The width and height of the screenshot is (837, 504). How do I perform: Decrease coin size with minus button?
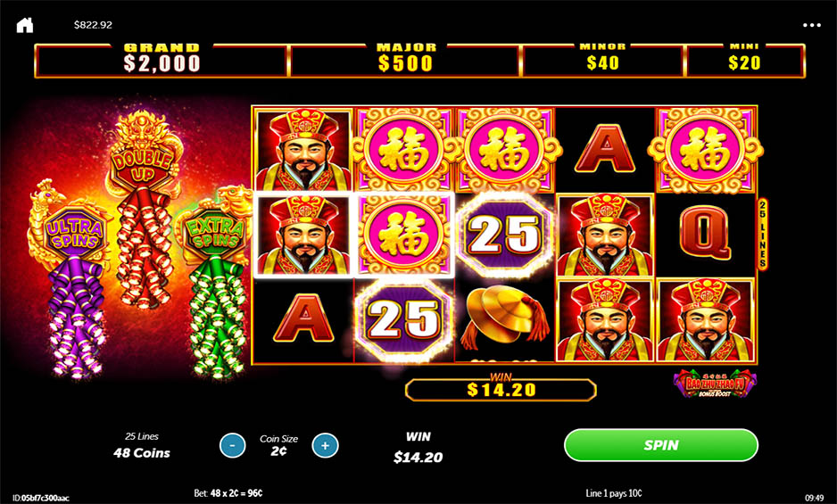pyautogui.click(x=233, y=445)
